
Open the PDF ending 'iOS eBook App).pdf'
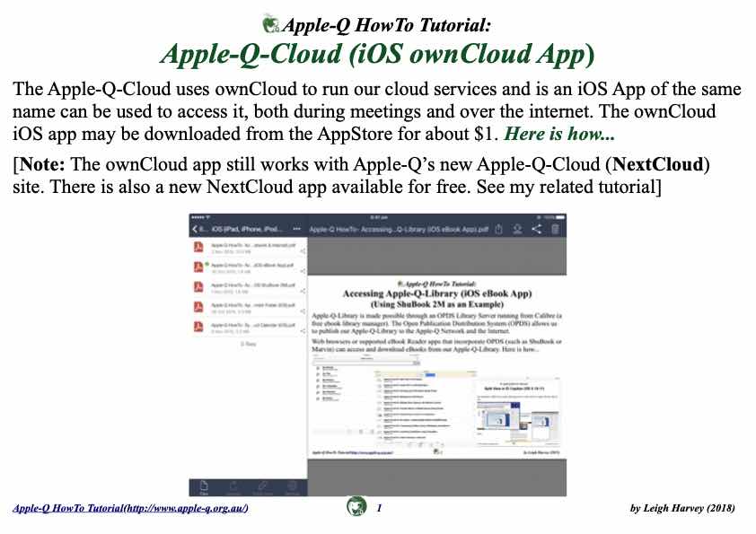[248, 267]
